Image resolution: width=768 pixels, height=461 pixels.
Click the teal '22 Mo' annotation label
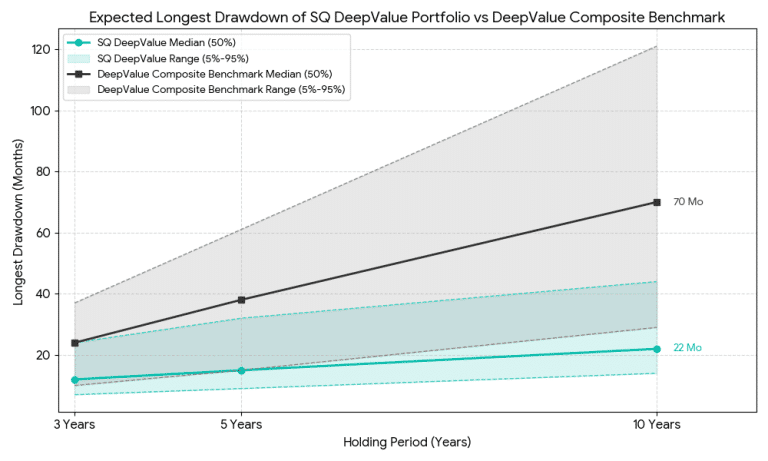[687, 348]
